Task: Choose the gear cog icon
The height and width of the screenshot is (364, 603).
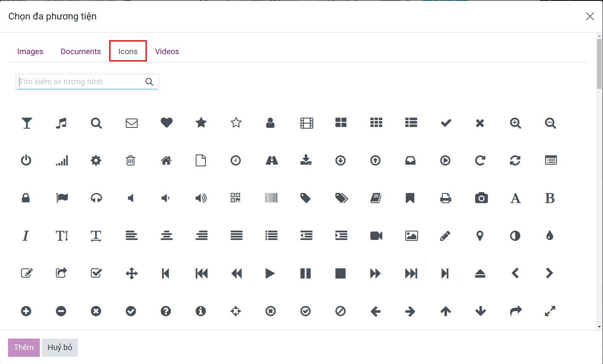Action: coord(96,160)
